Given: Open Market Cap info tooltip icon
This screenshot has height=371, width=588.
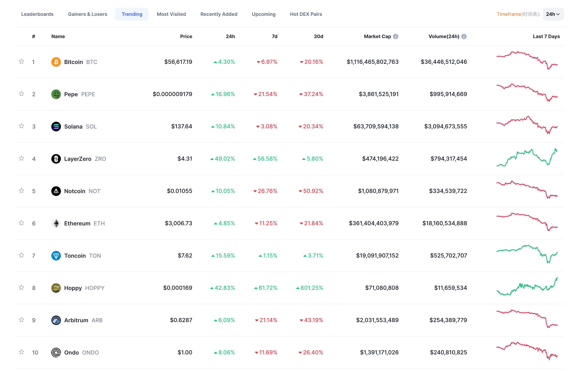Looking at the screenshot, I should tap(396, 36).
